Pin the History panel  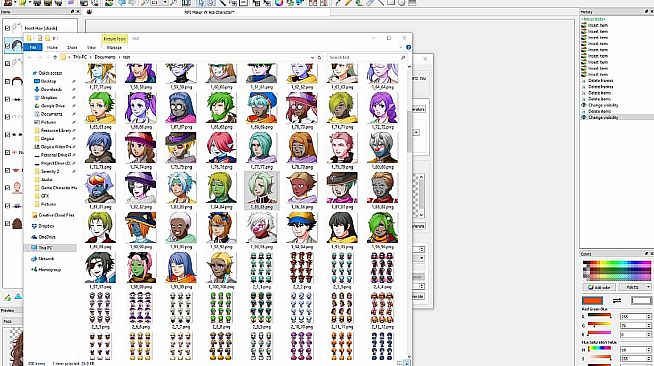coord(647,12)
